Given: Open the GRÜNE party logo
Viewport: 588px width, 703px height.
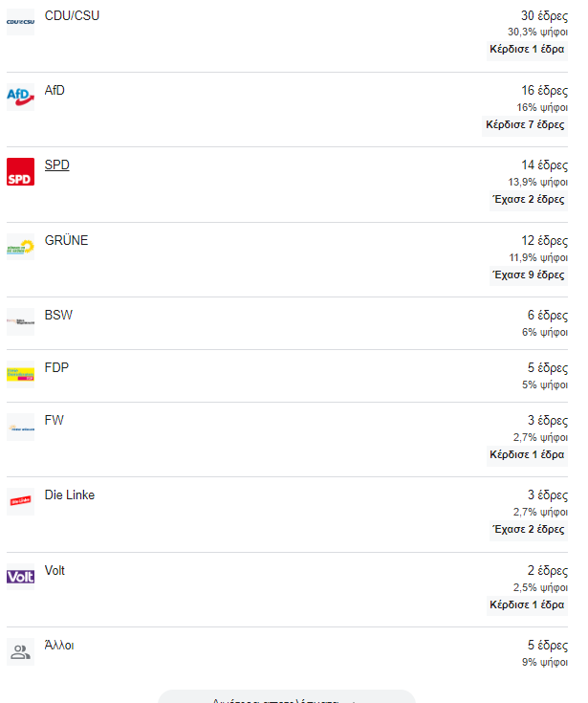Looking at the screenshot, I should coord(20,247).
